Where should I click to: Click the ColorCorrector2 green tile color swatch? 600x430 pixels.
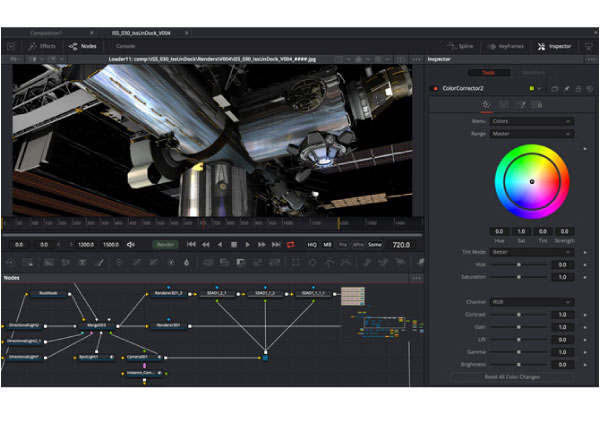[x=532, y=88]
